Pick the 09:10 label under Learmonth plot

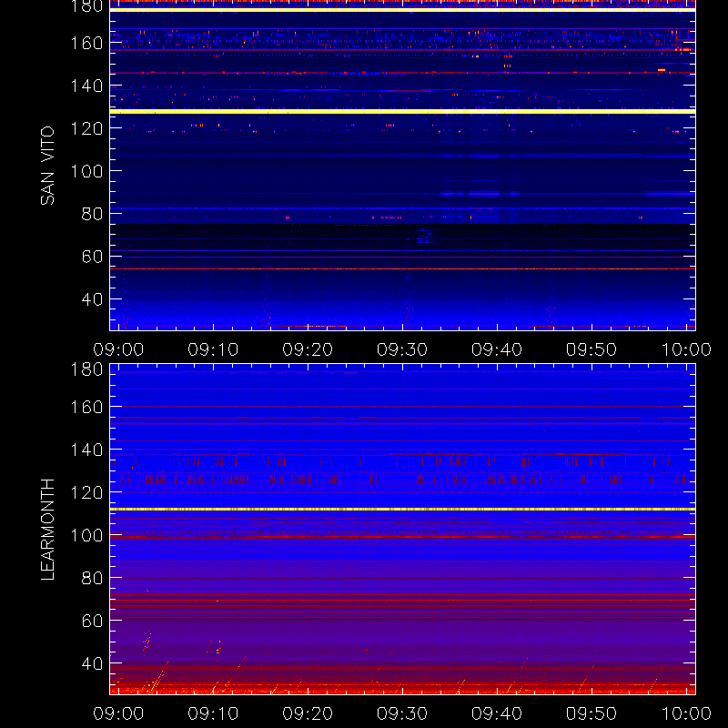pos(213,713)
